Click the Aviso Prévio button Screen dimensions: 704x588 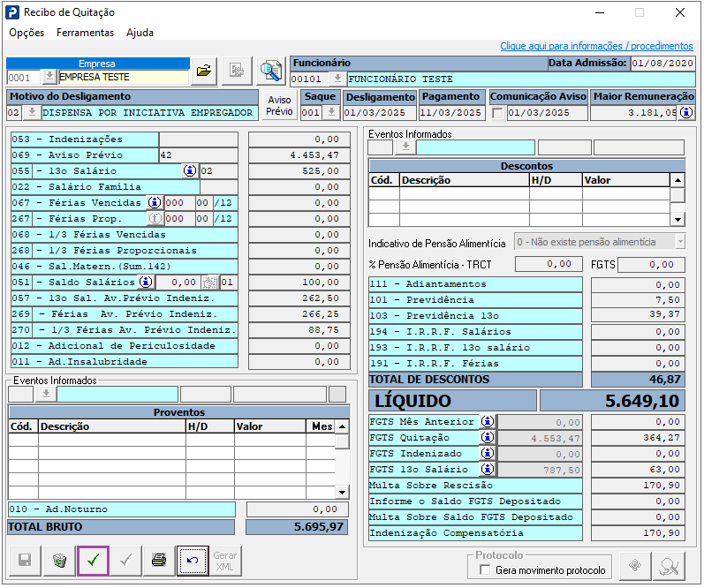279,106
